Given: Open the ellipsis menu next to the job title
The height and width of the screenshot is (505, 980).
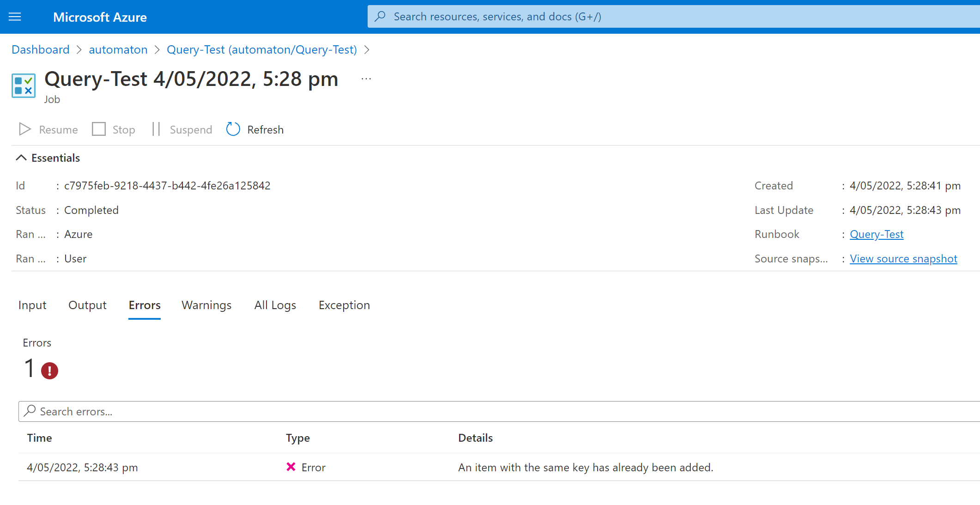Looking at the screenshot, I should tap(366, 79).
